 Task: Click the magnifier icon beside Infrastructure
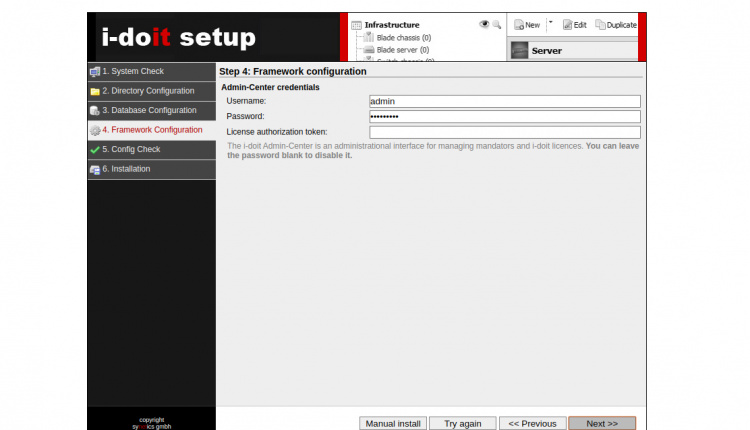point(496,24)
